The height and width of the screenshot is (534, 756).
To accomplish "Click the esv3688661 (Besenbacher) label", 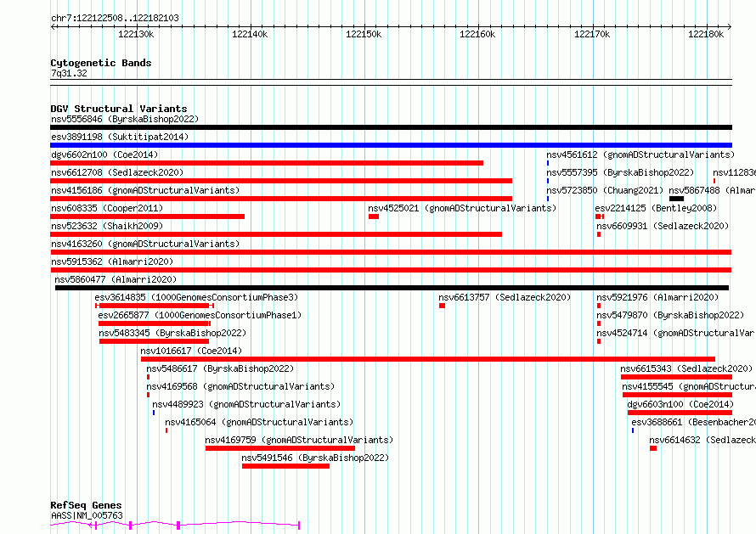I will tap(694, 422).
